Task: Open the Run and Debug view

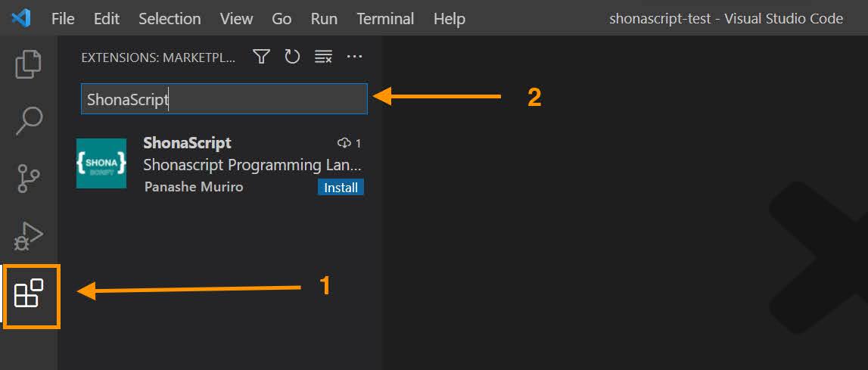Action: [x=29, y=236]
